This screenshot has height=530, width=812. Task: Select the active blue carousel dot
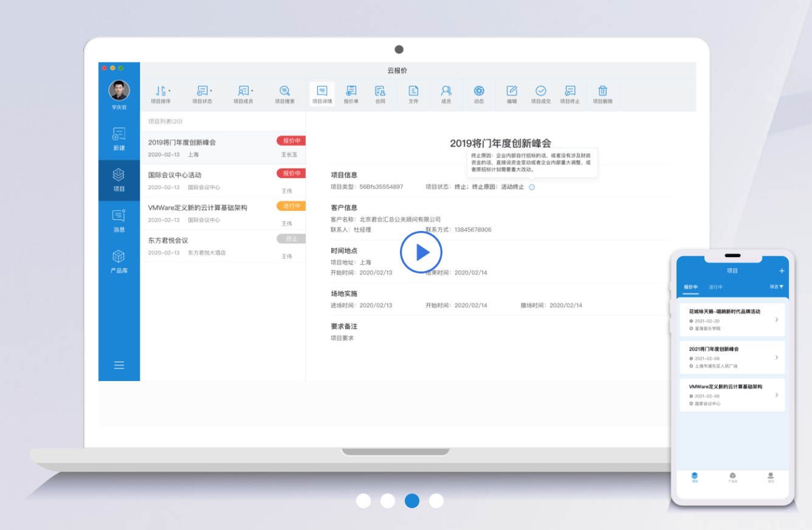tap(412, 501)
